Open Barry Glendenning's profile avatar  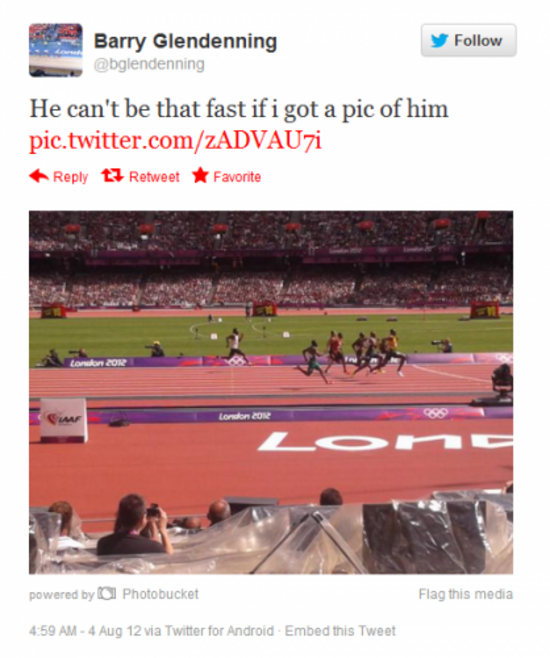[x=56, y=50]
